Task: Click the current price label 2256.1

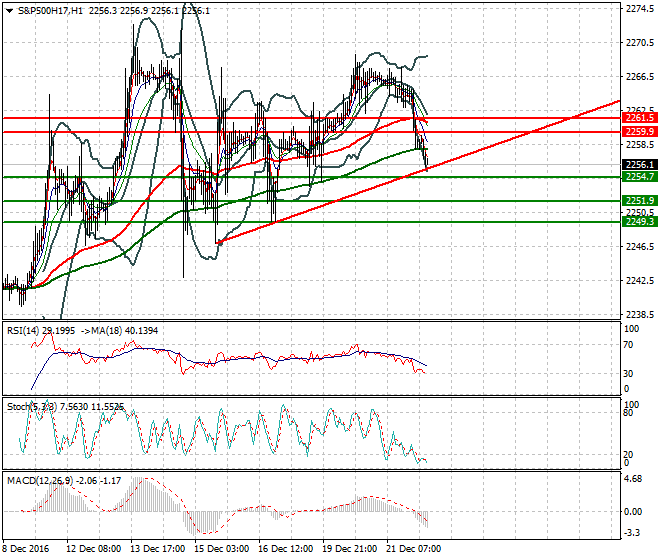Action: click(x=639, y=165)
